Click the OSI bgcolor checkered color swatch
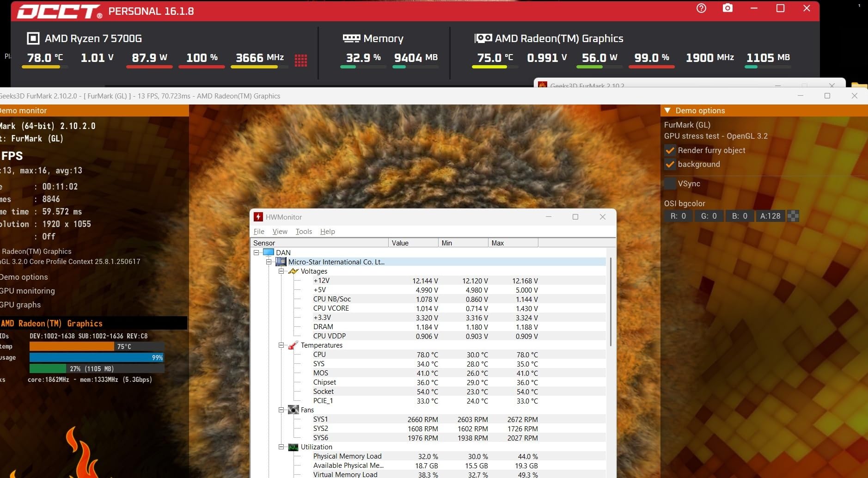868x478 pixels. coord(793,216)
